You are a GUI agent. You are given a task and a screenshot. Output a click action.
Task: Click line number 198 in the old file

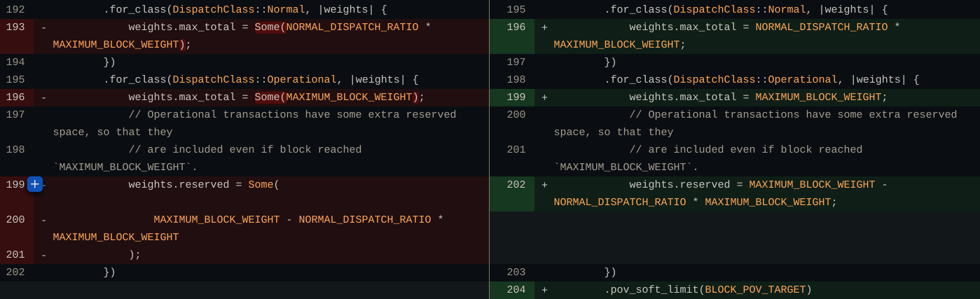coord(15,150)
